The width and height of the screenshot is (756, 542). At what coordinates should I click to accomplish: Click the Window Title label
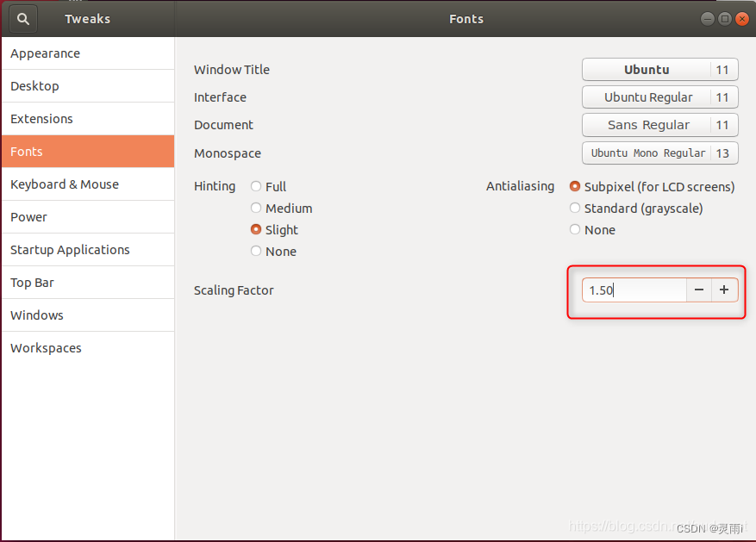tap(232, 70)
